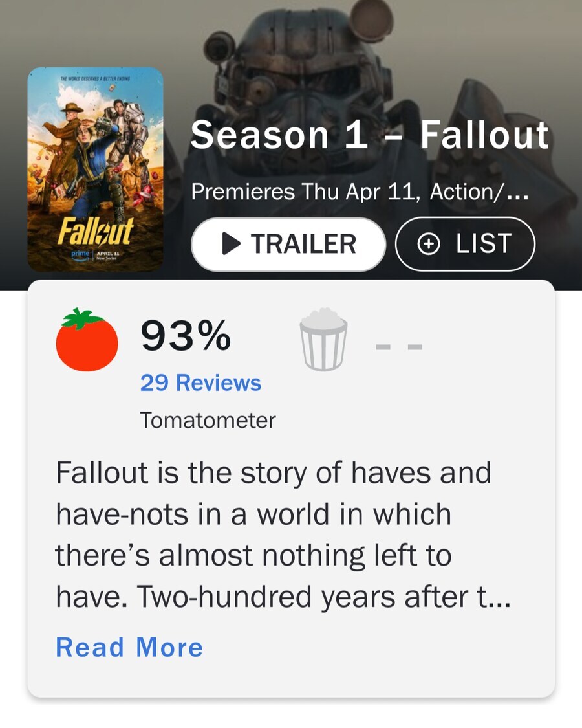Click the blank audience score dashes
Image resolution: width=582 pixels, height=728 pixels.
(x=399, y=347)
